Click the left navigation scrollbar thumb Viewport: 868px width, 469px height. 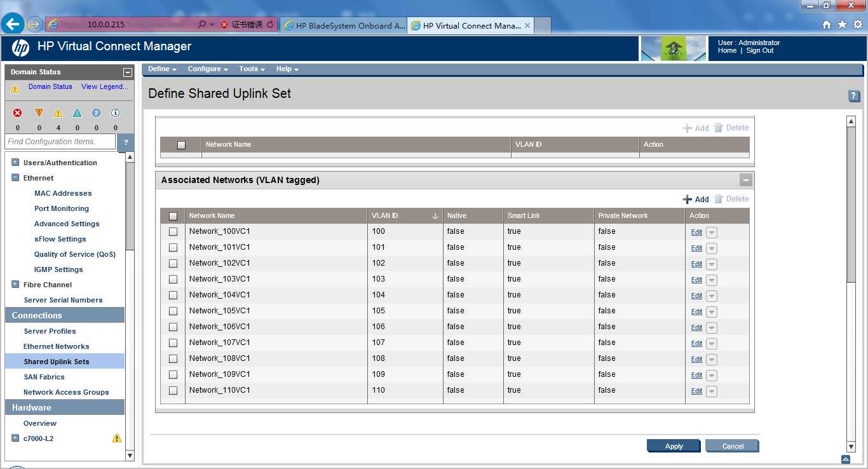(x=130, y=207)
